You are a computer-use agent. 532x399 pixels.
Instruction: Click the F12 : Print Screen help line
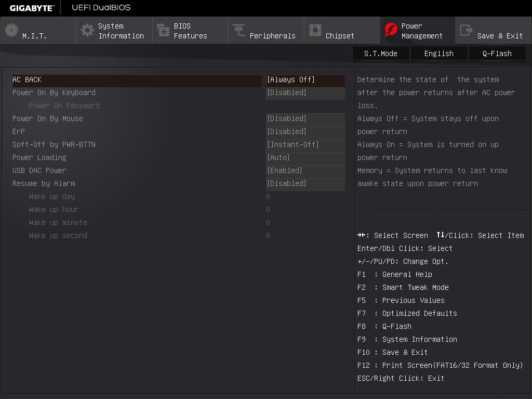click(440, 365)
